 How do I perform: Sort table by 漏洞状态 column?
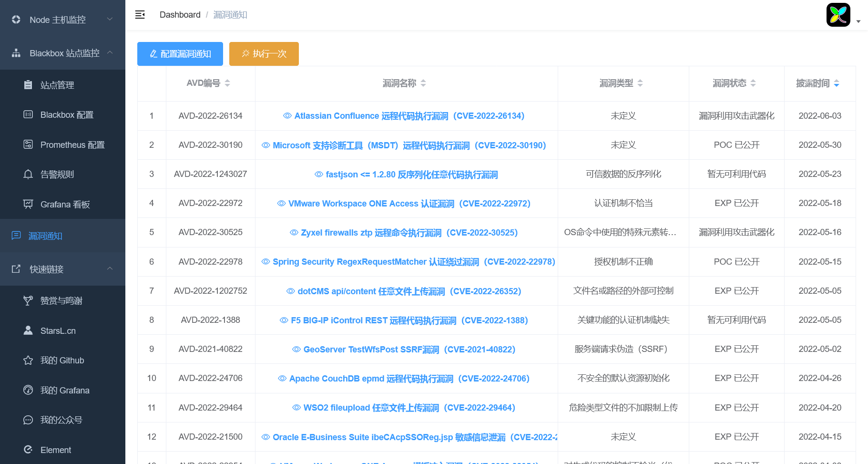(753, 83)
